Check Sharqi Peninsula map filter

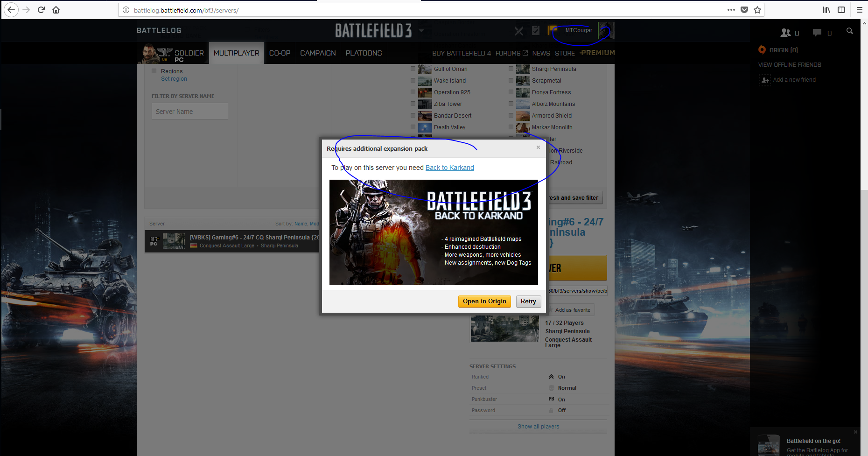point(511,69)
